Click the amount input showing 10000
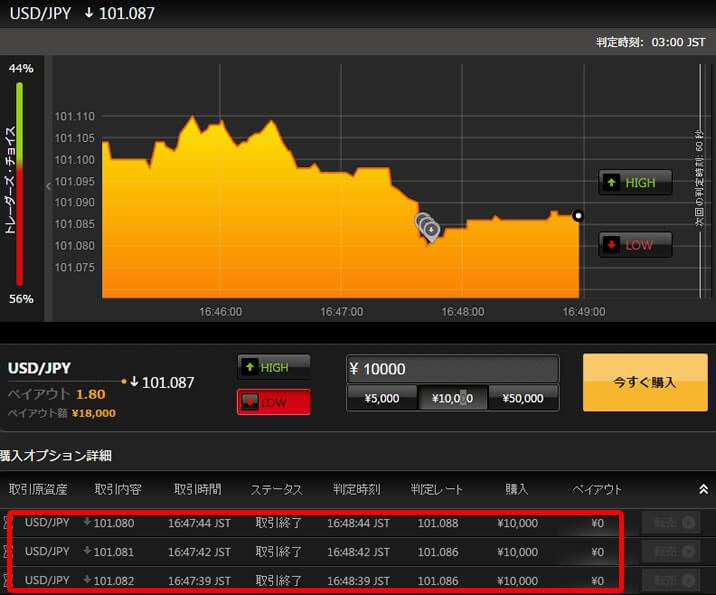Image resolution: width=716 pixels, height=595 pixels. pyautogui.click(x=453, y=369)
